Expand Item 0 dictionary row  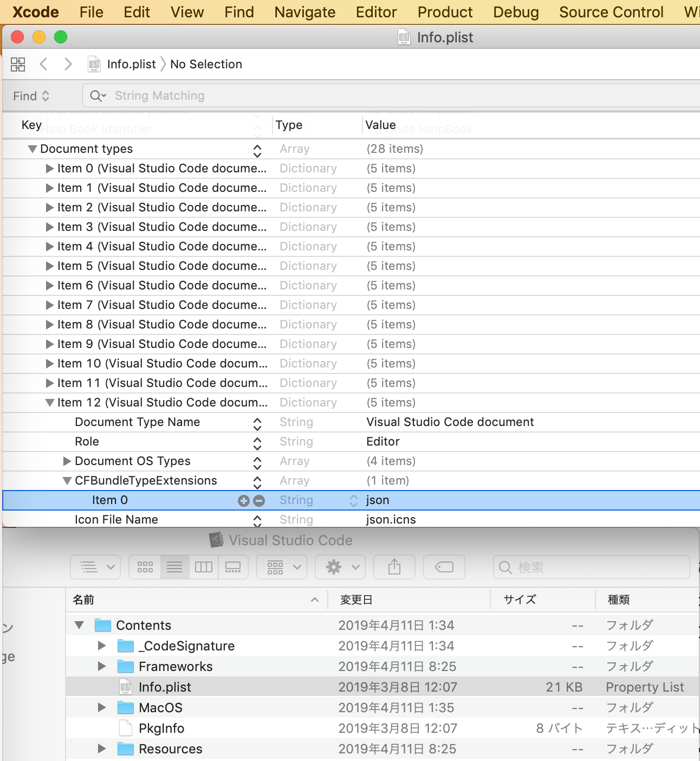[x=50, y=169]
